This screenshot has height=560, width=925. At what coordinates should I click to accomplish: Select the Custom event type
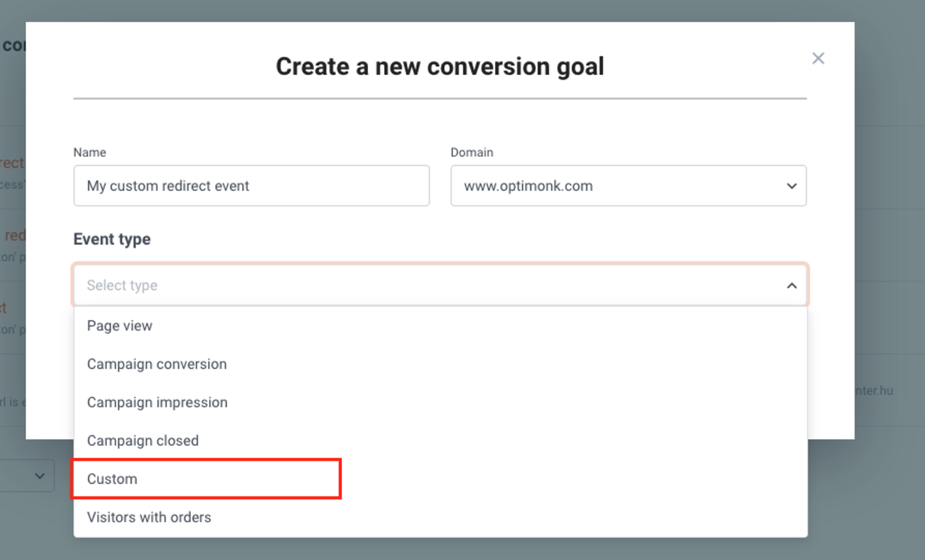coord(440,479)
